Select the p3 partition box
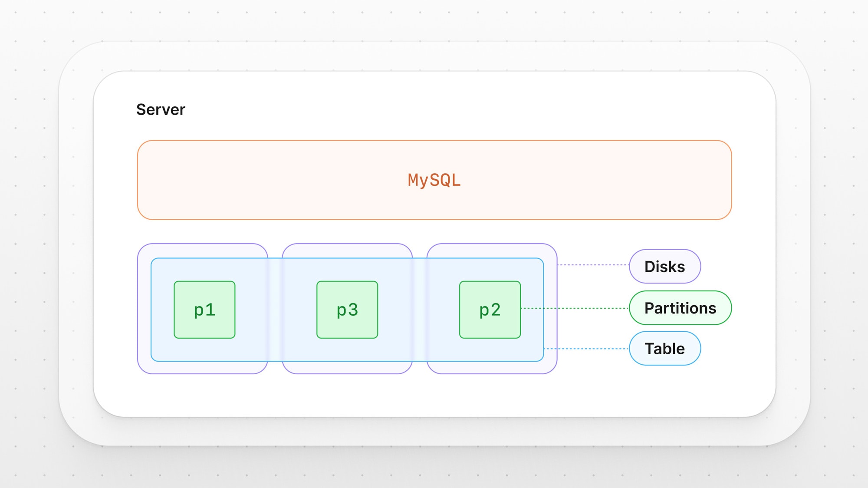This screenshot has width=868, height=488. point(347,310)
